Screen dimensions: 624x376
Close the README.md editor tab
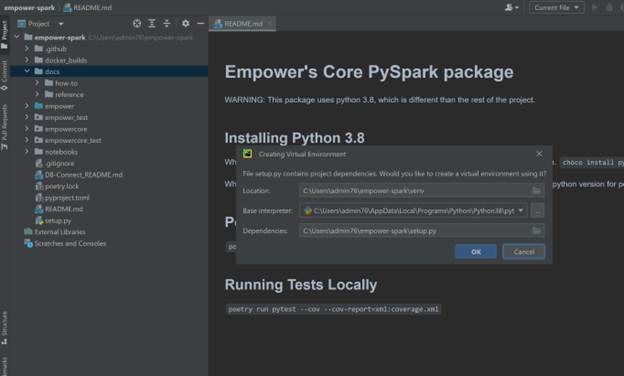269,23
